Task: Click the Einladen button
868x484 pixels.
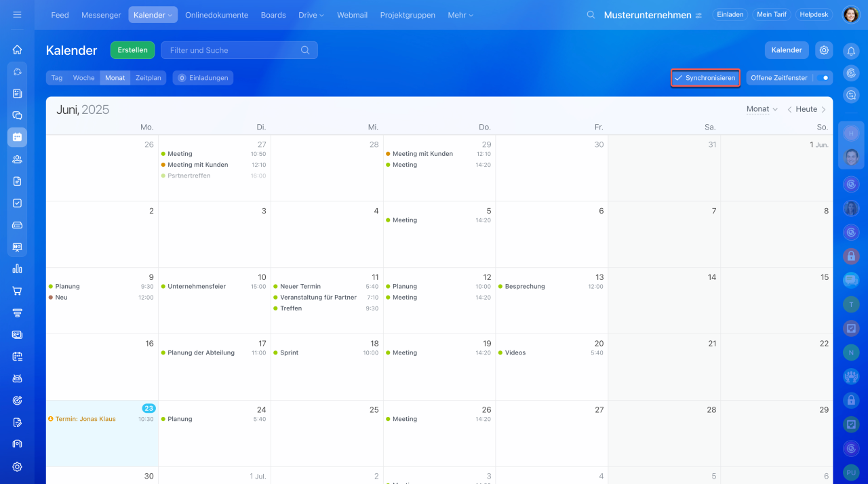Action: coord(730,15)
